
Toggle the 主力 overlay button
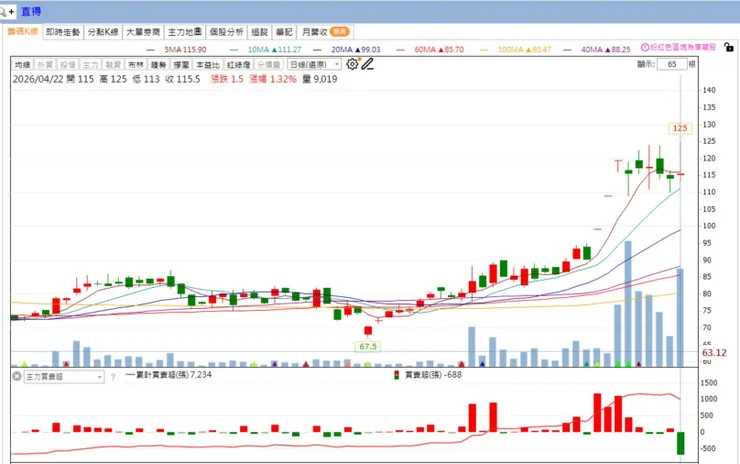[90, 65]
